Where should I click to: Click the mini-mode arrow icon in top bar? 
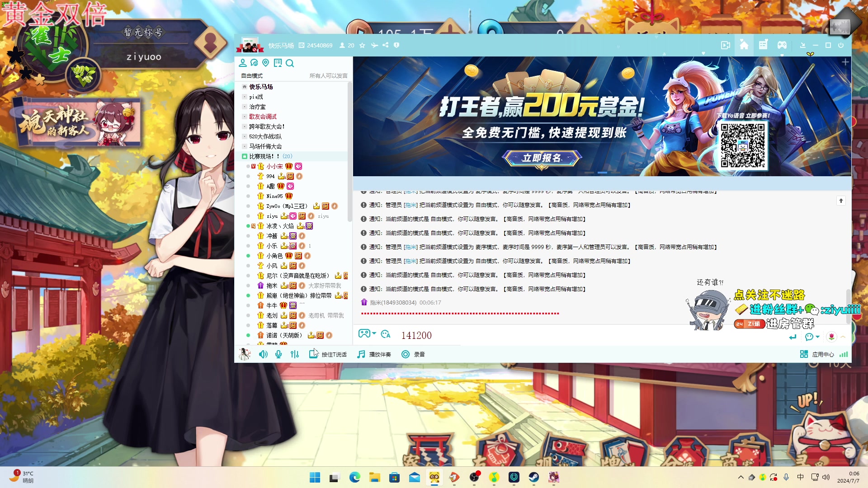coord(803,45)
